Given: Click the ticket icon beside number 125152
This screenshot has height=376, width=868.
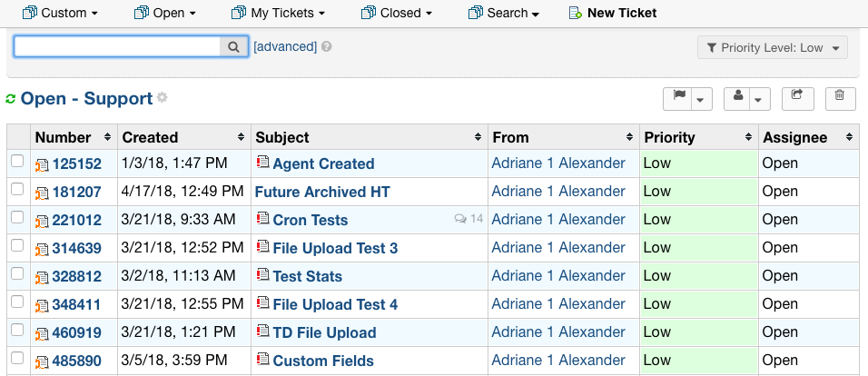Looking at the screenshot, I should tap(42, 165).
